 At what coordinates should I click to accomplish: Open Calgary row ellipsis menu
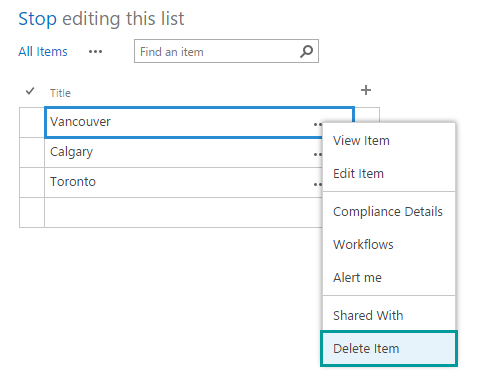click(x=318, y=154)
